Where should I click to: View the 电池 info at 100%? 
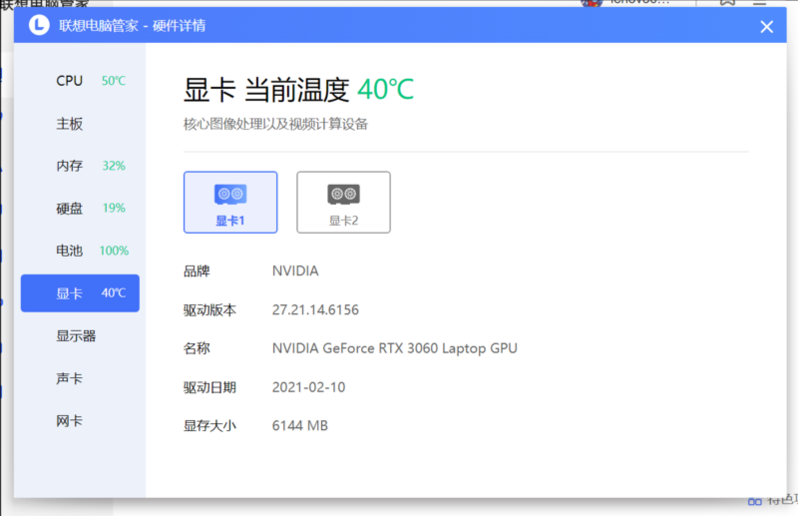[x=80, y=251]
